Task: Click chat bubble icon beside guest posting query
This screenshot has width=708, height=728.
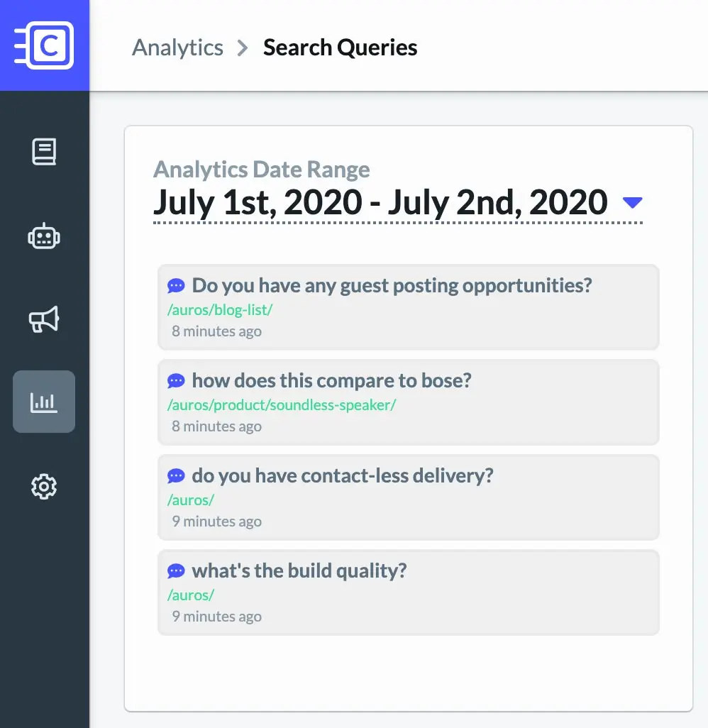Action: click(x=176, y=286)
